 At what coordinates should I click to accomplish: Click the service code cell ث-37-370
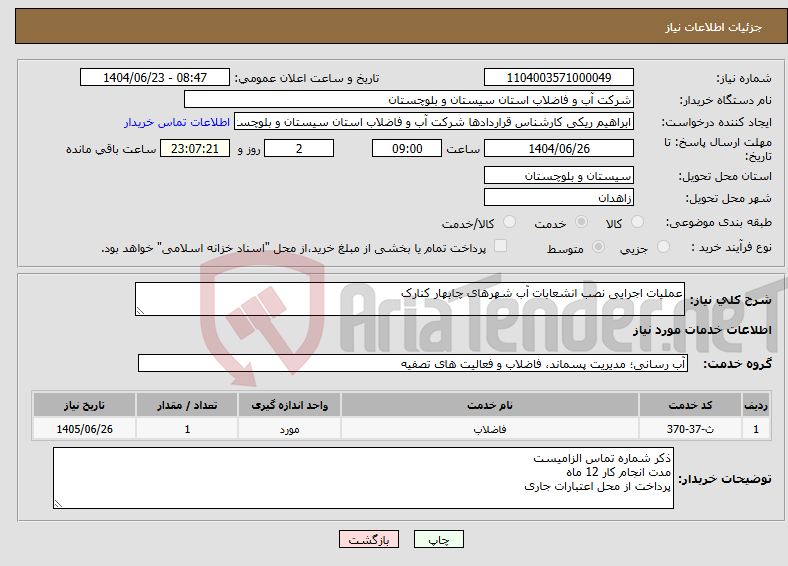click(x=691, y=429)
